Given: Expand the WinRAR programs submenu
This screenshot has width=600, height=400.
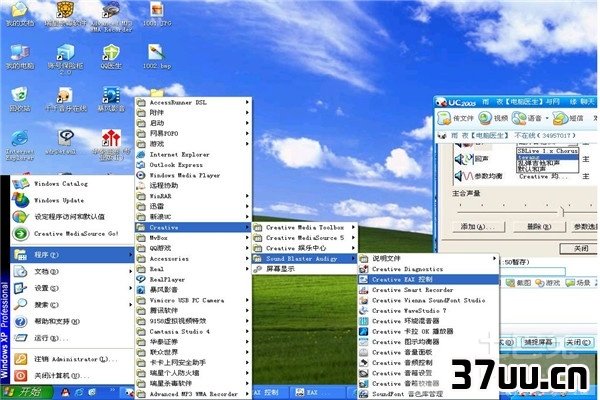Looking at the screenshot, I should click(x=193, y=196).
